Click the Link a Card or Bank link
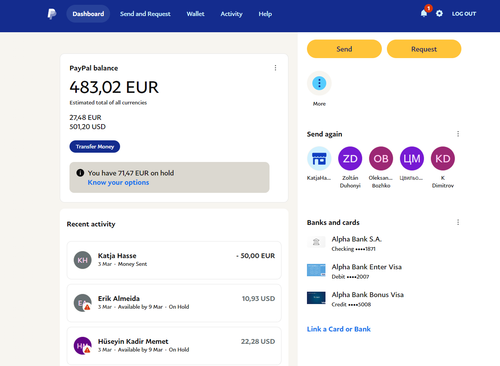Image resolution: width=500 pixels, height=366 pixels. pyautogui.click(x=339, y=329)
